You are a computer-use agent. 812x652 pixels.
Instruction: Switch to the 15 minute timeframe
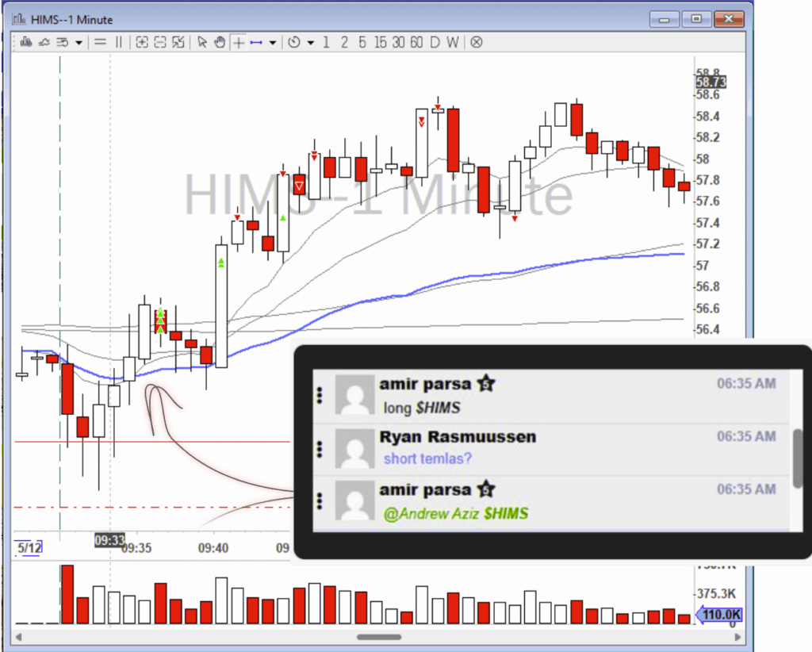pyautogui.click(x=381, y=42)
